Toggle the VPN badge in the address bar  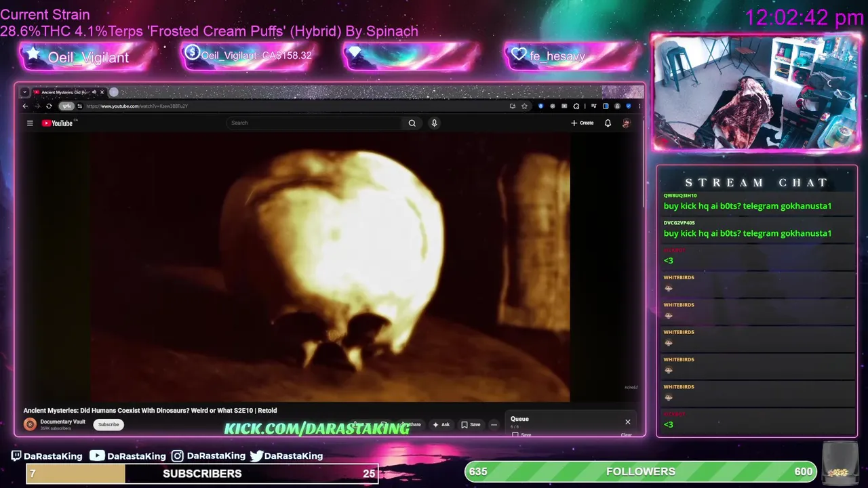tap(66, 106)
